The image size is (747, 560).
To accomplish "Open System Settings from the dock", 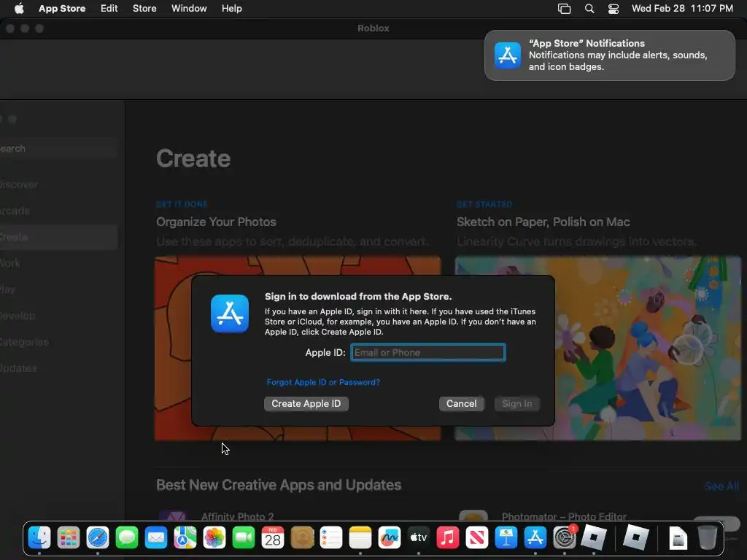I will pos(565,538).
